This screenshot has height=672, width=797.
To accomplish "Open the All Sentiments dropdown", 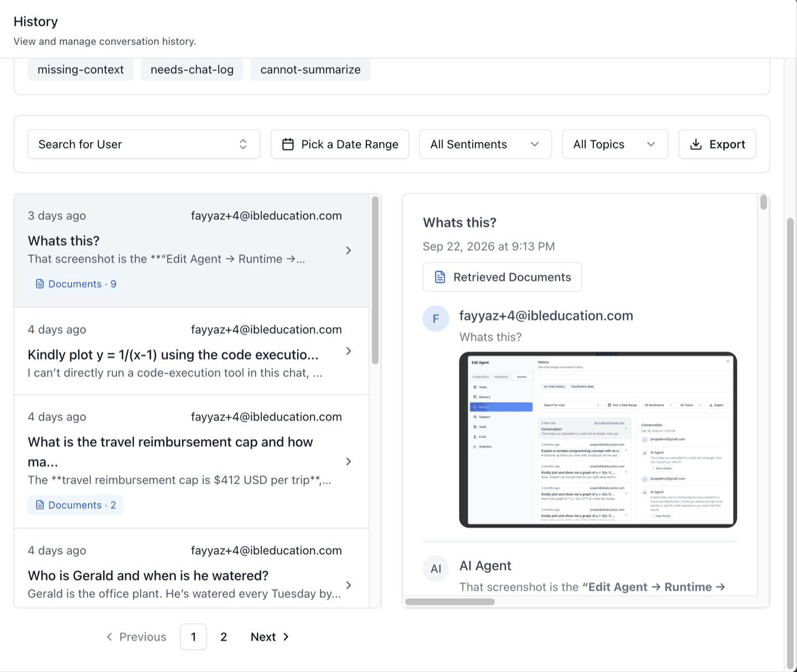I will pyautogui.click(x=485, y=144).
